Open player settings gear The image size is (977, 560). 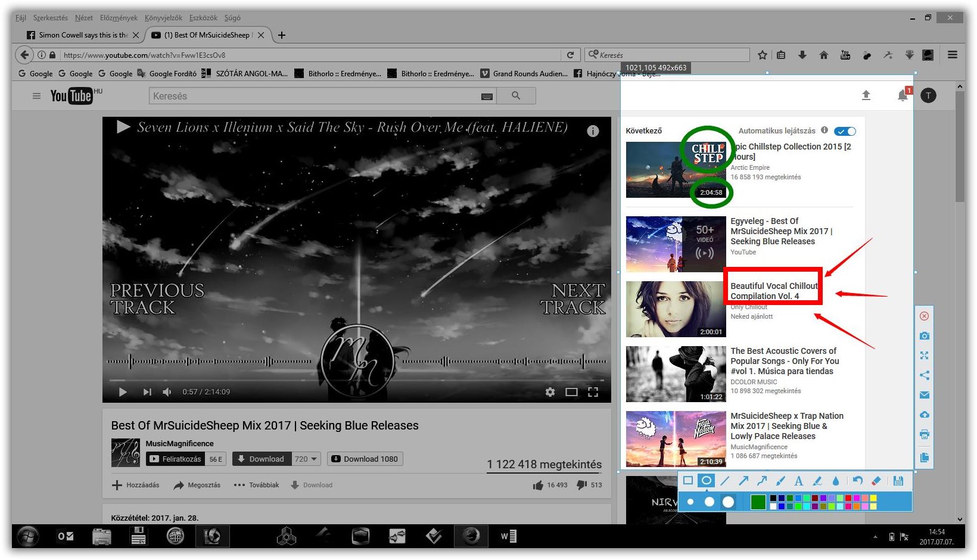point(550,392)
